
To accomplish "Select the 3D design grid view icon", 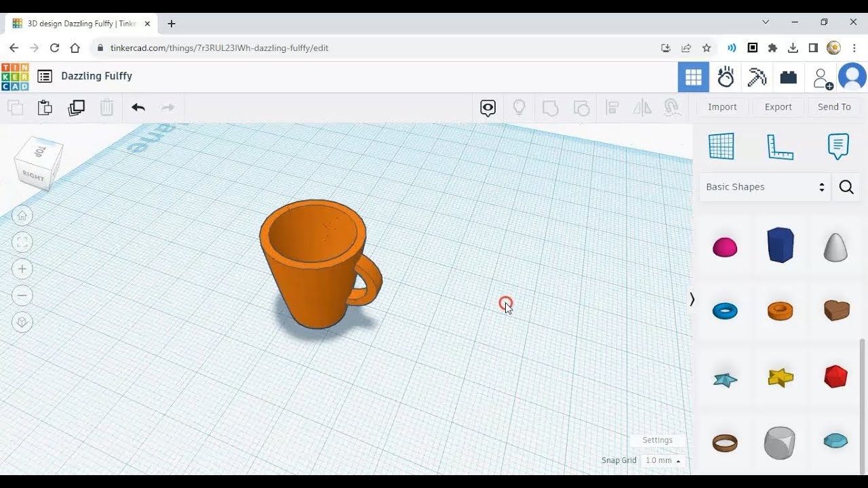I will point(693,77).
